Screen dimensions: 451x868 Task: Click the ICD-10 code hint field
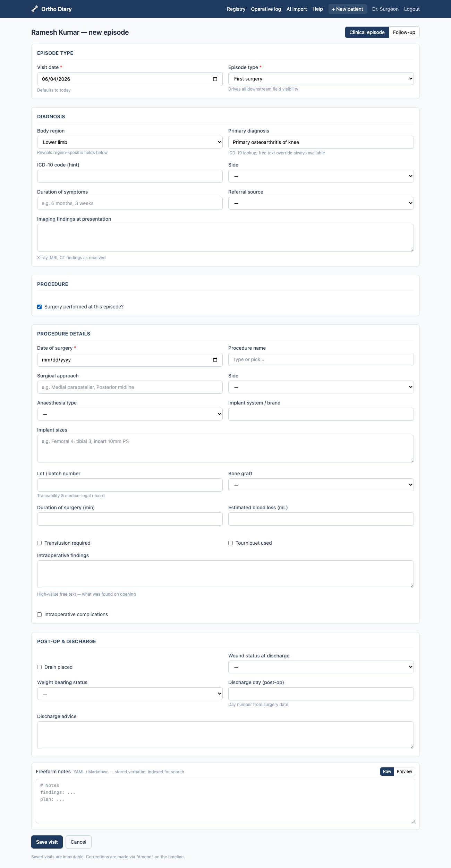[130, 176]
